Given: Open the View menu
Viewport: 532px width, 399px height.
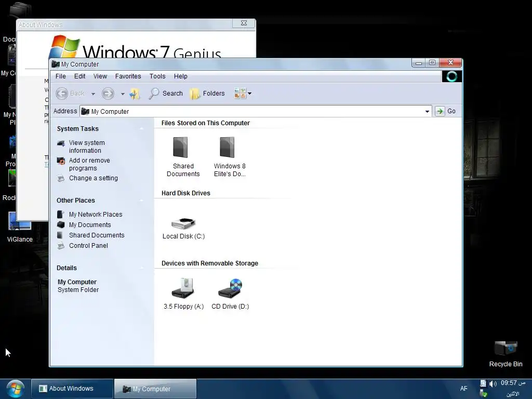Looking at the screenshot, I should (100, 76).
